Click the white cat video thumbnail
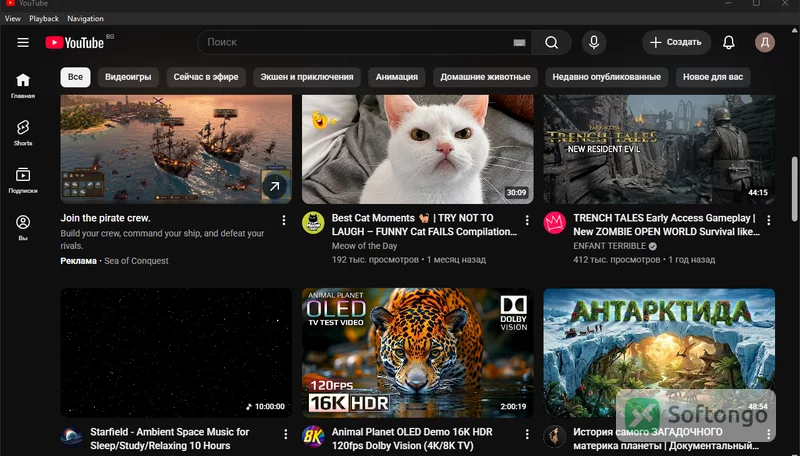Image resolution: width=800 pixels, height=456 pixels. [418, 149]
